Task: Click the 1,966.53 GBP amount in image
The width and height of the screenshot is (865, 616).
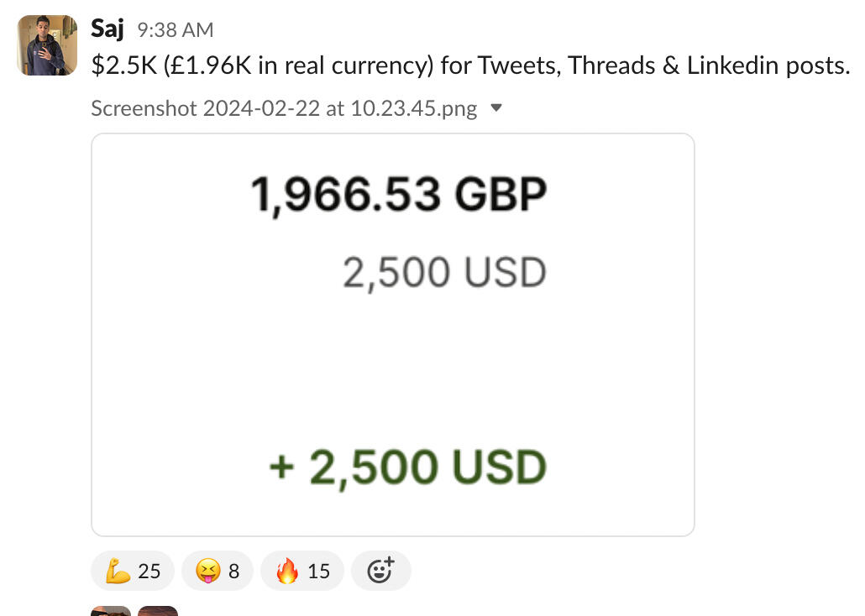Action: [x=399, y=195]
